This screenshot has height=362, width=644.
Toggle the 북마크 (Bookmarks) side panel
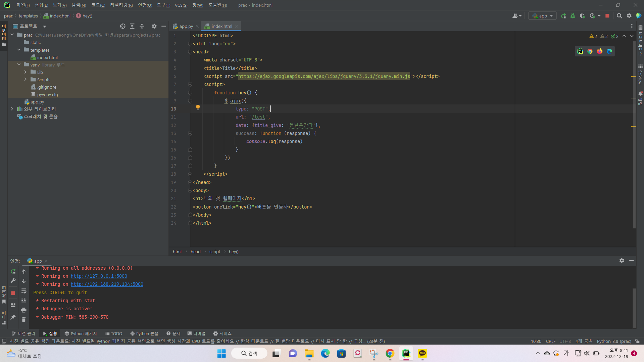pos(4,295)
